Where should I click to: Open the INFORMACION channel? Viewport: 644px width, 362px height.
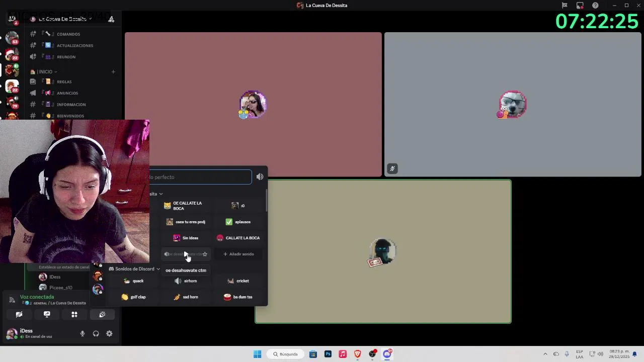[70, 105]
